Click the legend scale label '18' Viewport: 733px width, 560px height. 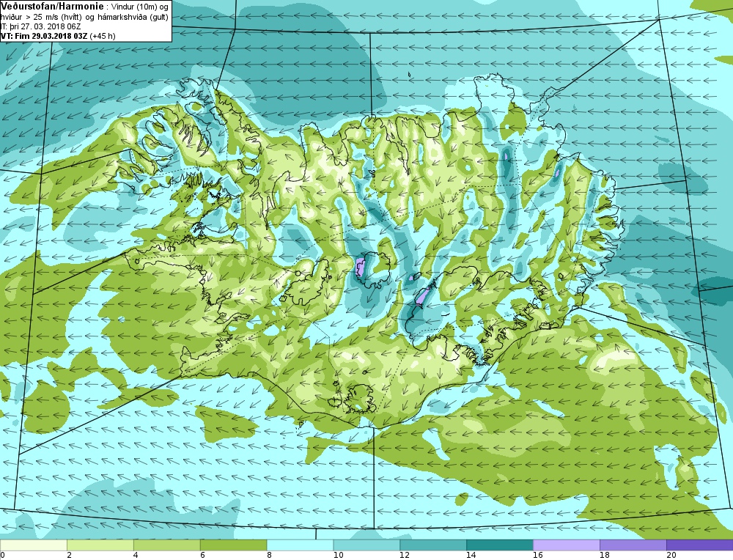605,556
